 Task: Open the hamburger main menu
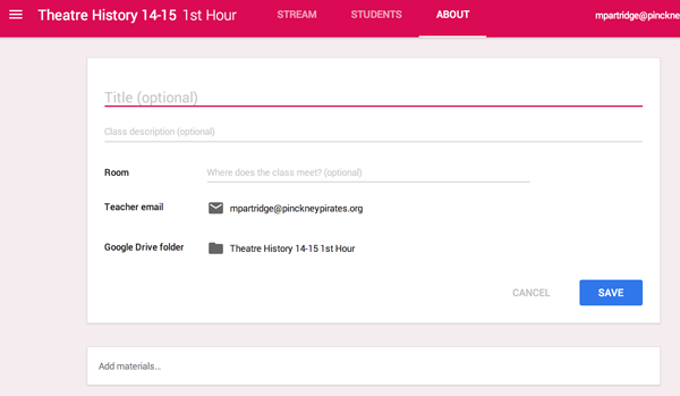[x=16, y=15]
